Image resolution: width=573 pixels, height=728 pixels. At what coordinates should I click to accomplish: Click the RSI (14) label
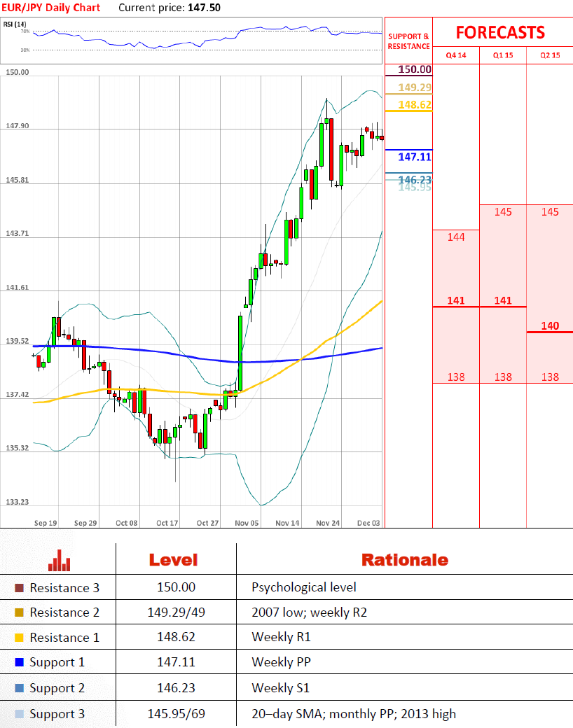[15, 24]
